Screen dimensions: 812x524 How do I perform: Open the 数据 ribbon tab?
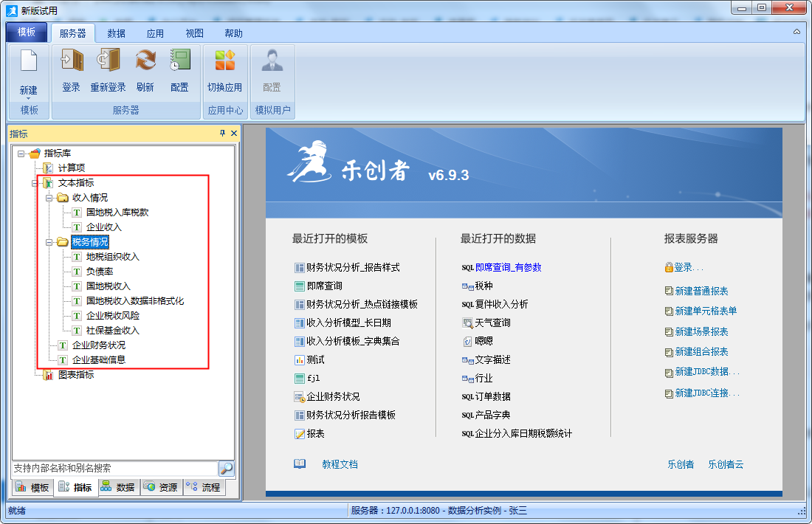(116, 33)
